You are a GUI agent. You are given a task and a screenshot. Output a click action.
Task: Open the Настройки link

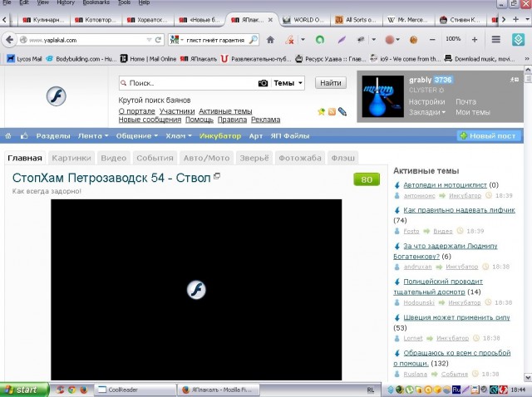[426, 101]
